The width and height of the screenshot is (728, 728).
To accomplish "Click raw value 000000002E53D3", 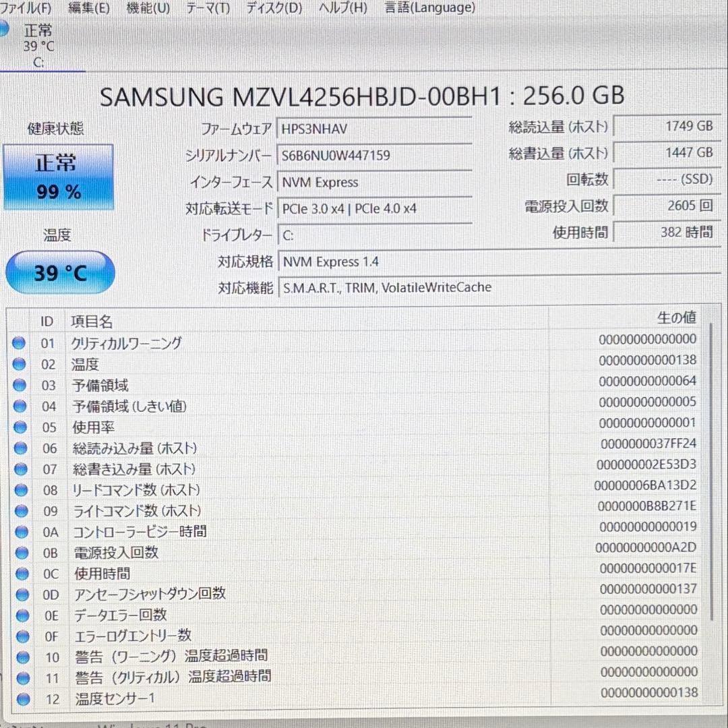I will click(646, 464).
